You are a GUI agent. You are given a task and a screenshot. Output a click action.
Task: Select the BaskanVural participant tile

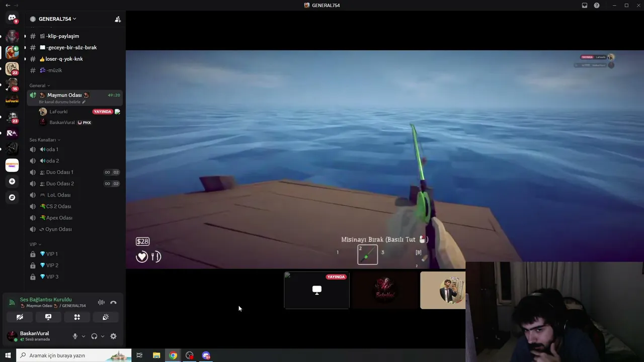click(x=385, y=290)
